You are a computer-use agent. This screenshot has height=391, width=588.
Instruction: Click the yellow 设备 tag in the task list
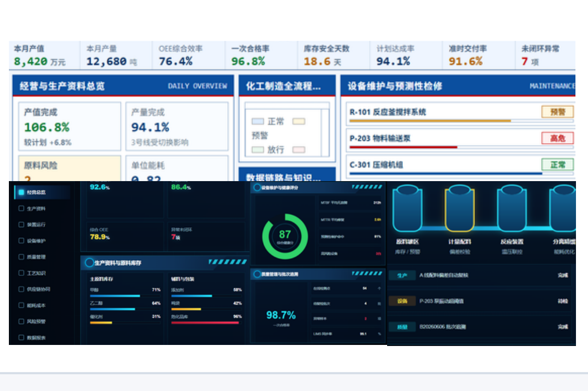[402, 301]
